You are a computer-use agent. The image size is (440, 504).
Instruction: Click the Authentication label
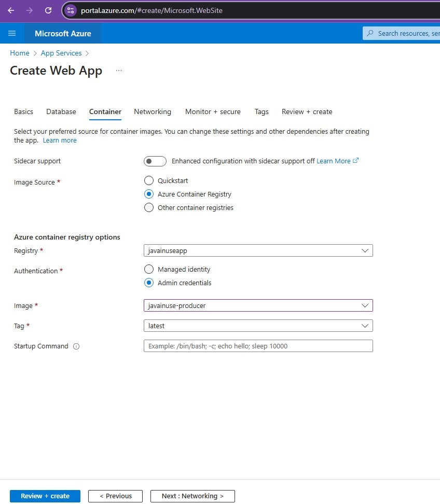(x=36, y=271)
